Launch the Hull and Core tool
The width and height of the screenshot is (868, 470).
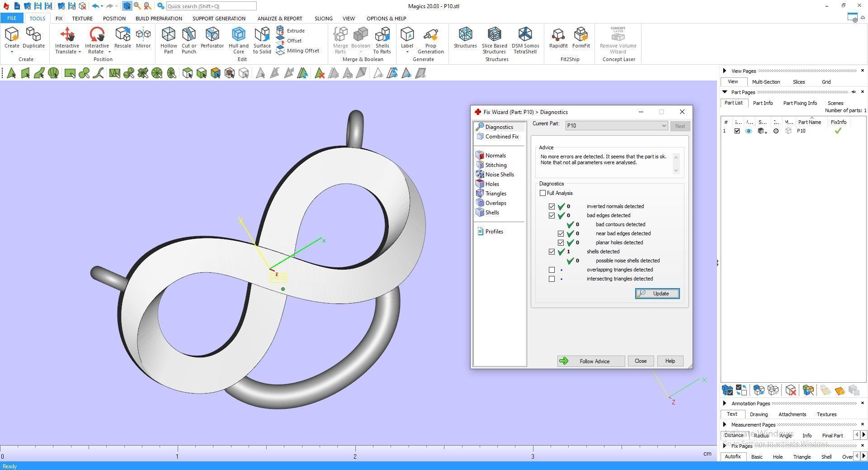click(x=238, y=40)
